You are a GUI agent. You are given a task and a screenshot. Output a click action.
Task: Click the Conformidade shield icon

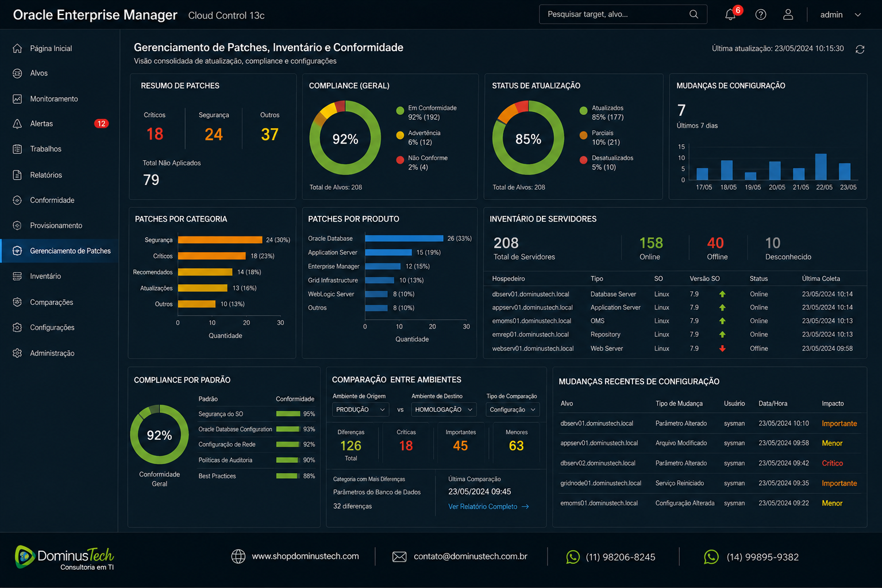coord(17,200)
